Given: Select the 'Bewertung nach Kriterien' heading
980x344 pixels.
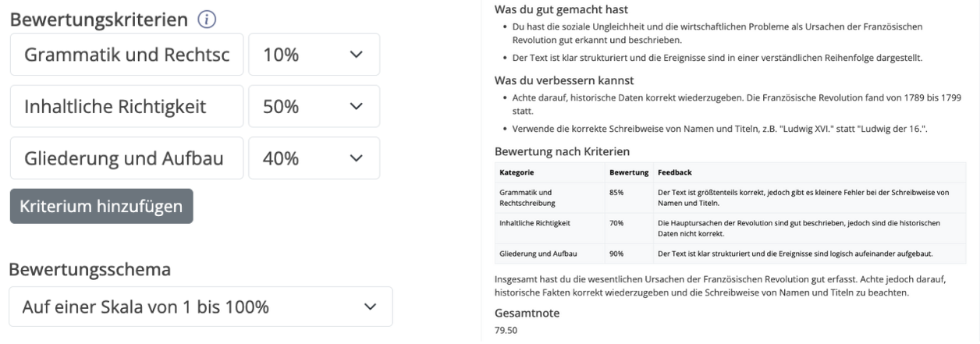Looking at the screenshot, I should (x=563, y=151).
